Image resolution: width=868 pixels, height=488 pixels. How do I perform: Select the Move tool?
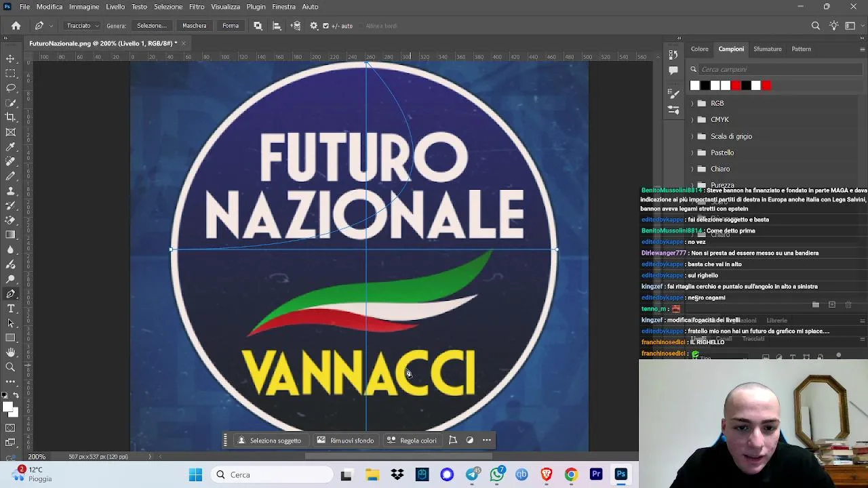point(10,59)
